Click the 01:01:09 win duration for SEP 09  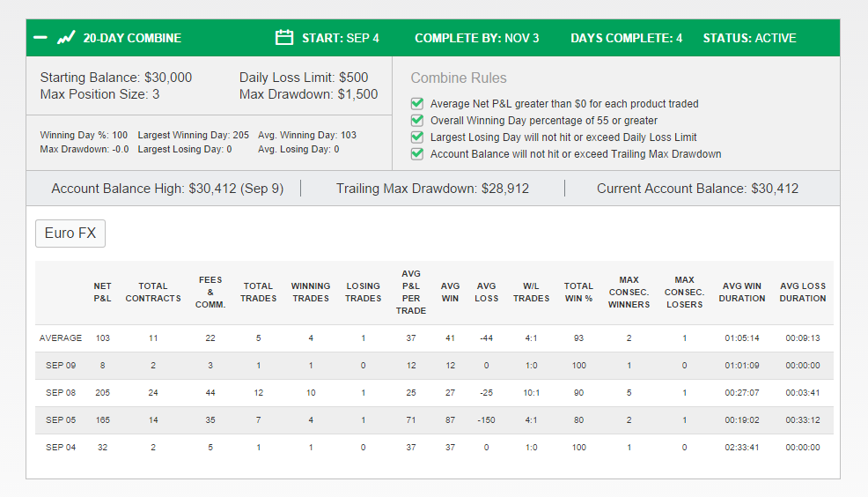click(x=742, y=366)
